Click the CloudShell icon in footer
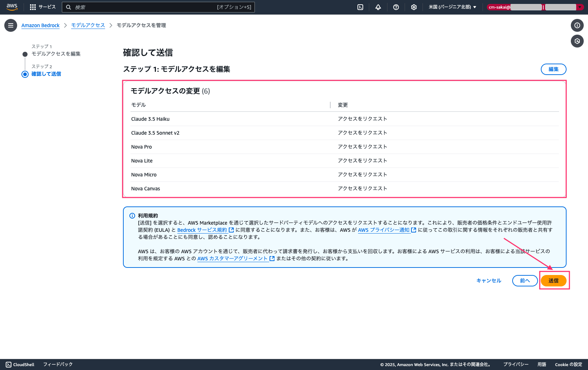This screenshot has height=370, width=588. [x=9, y=365]
